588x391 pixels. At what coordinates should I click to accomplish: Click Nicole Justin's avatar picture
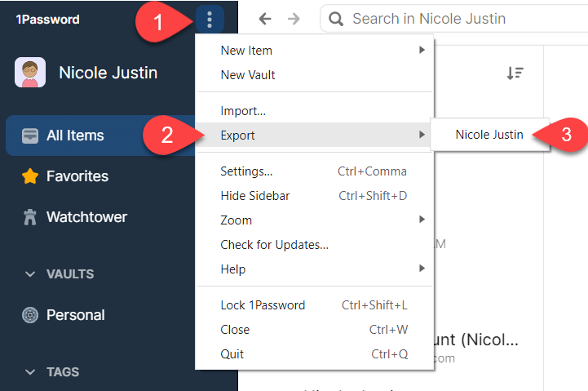(30, 72)
